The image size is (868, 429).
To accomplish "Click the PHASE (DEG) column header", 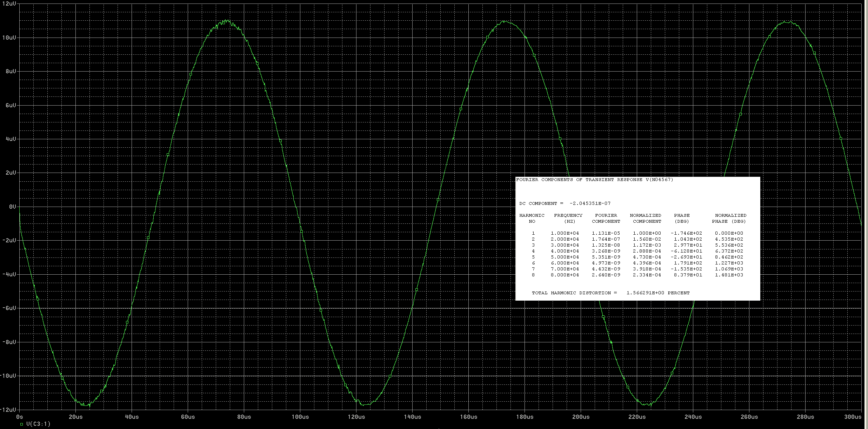I will [682, 218].
